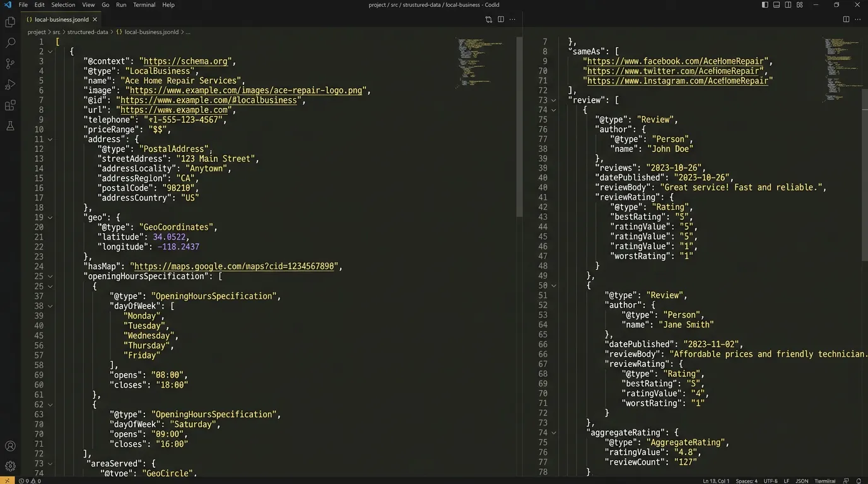Click the right editor vertical scrollbar
This screenshot has height=484, width=868.
[865, 175]
